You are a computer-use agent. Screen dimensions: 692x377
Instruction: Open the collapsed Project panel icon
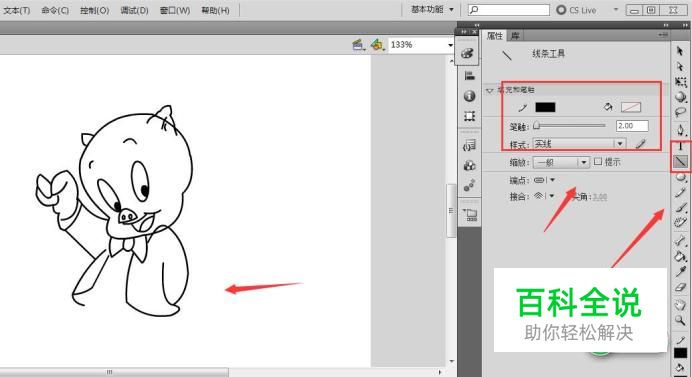[470, 215]
